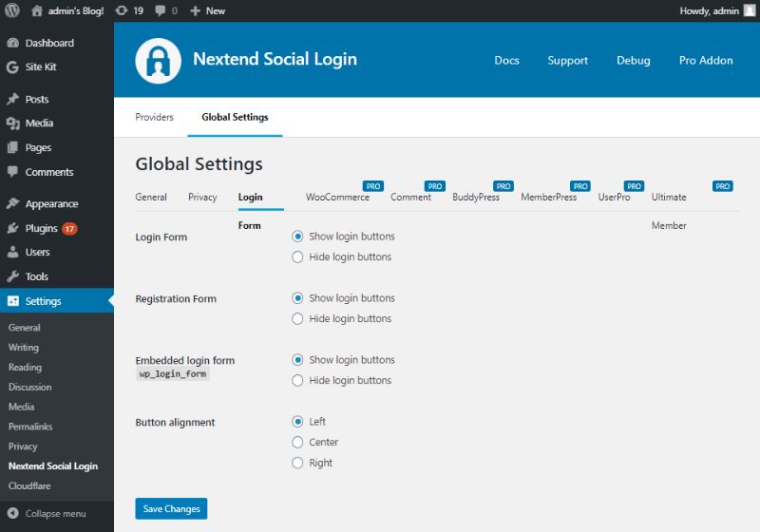The width and height of the screenshot is (760, 532).
Task: Click the Save Changes button
Action: click(171, 509)
